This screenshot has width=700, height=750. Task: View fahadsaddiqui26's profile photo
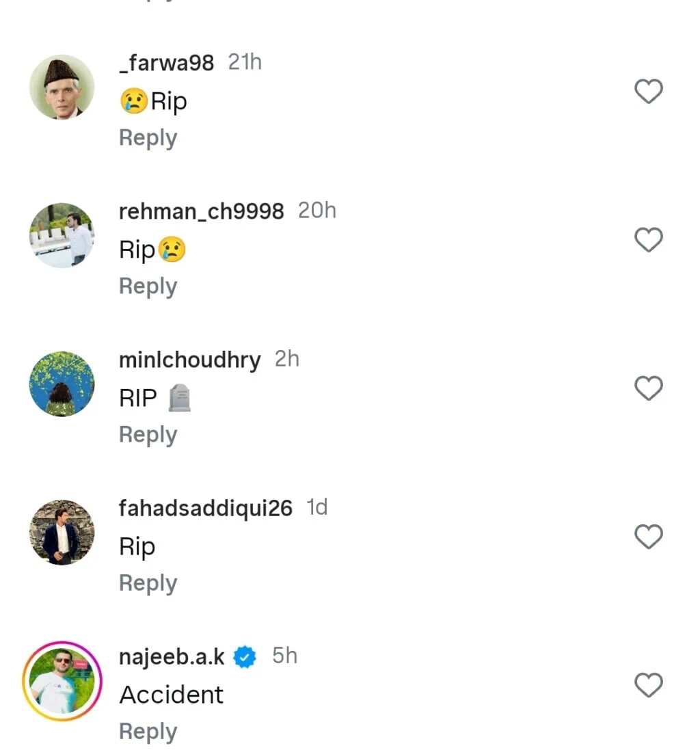point(62,532)
